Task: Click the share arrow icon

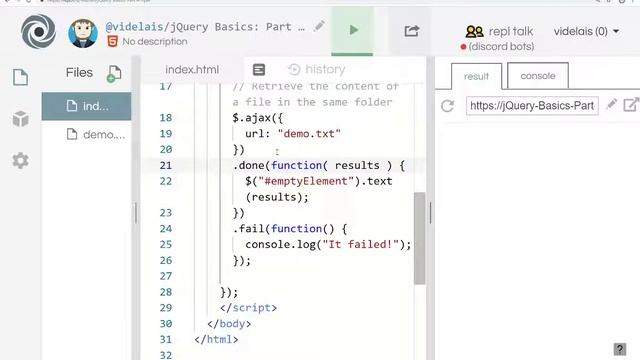Action: click(411, 31)
